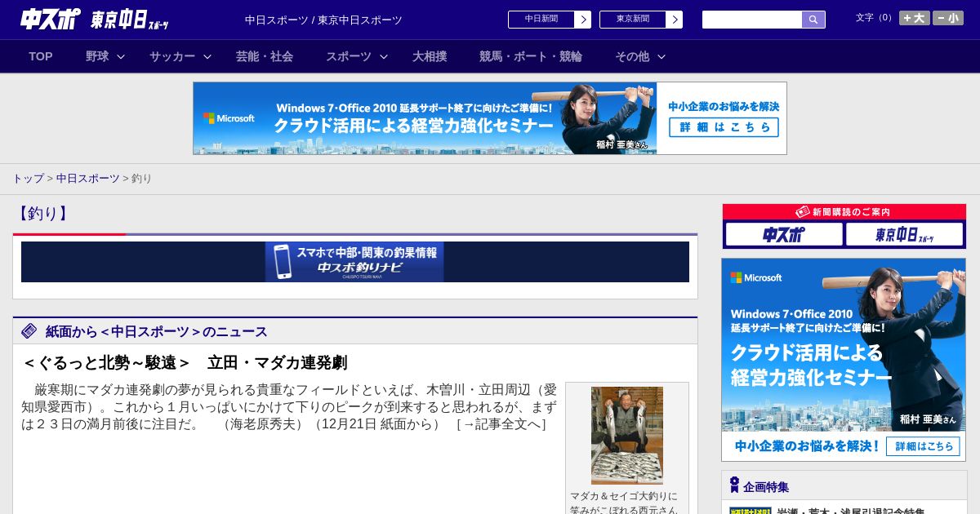The width and height of the screenshot is (980, 514).
Task: Click 詳細はこちら in the top banner
Action: point(724,127)
